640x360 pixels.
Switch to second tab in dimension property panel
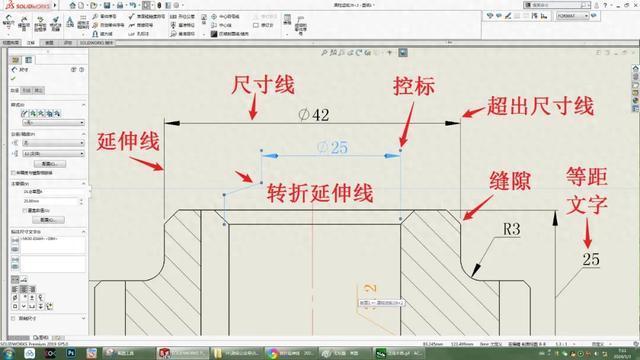click(x=27, y=90)
